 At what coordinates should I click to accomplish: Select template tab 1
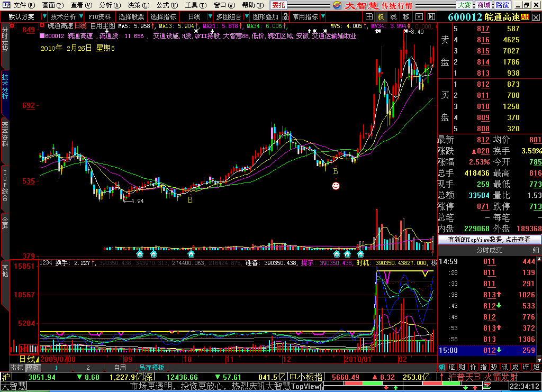point(56,368)
